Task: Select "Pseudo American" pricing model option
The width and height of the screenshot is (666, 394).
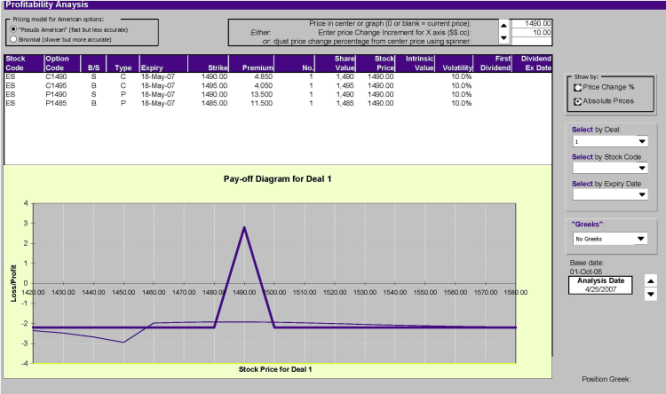Action: pos(14,30)
